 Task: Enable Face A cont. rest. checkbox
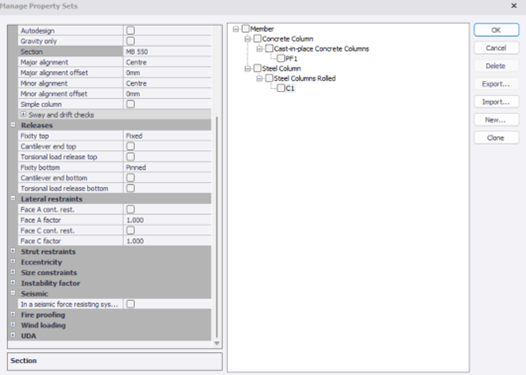coord(130,209)
